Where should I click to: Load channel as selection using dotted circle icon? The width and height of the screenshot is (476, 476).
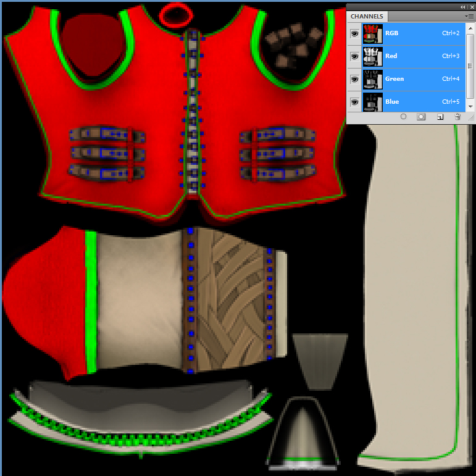[x=403, y=117]
